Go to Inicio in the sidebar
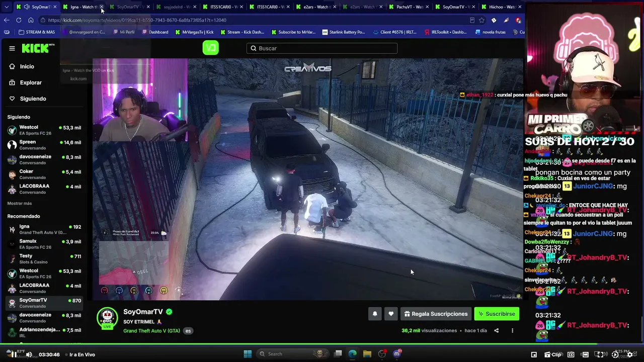 [x=27, y=66]
